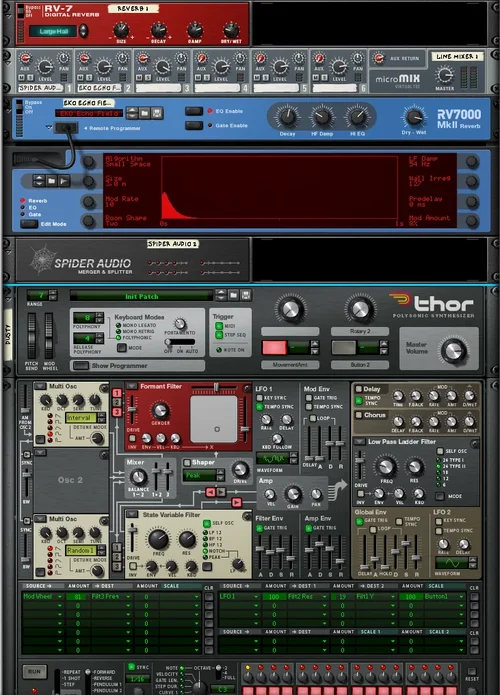This screenshot has width=500, height=695.
Task: Click State Variable Filter Freq knob
Action: pyautogui.click(x=158, y=539)
